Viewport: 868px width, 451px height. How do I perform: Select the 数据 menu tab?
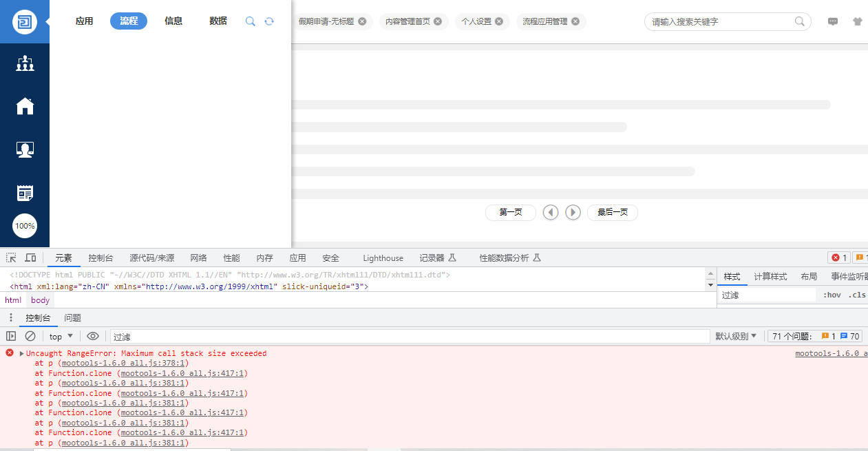point(218,21)
